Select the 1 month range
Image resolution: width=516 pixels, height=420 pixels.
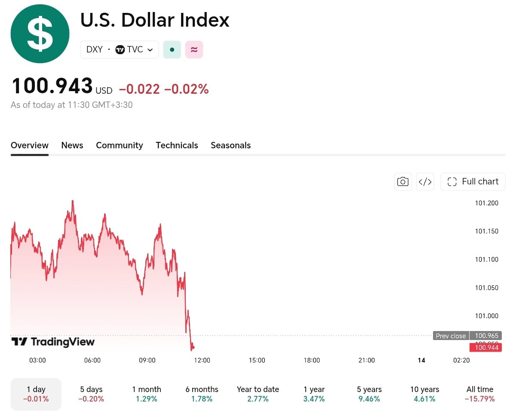tap(147, 394)
